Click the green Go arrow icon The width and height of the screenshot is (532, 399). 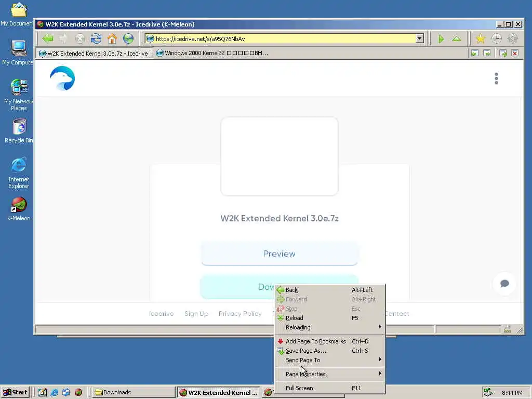[441, 38]
